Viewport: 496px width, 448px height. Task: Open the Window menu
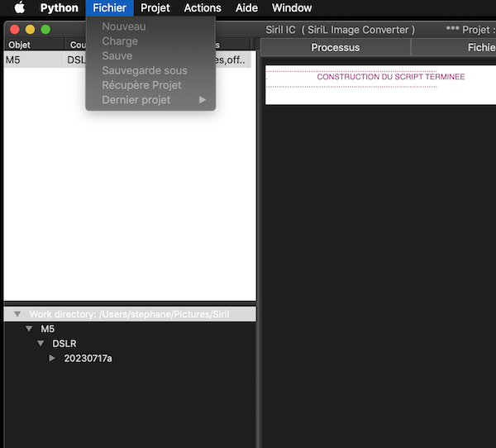coord(292,8)
